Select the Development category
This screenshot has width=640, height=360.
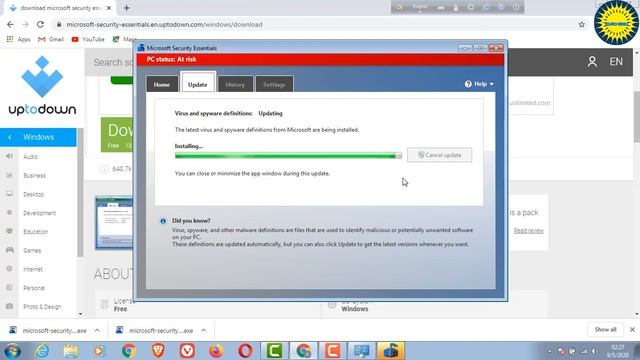point(40,213)
